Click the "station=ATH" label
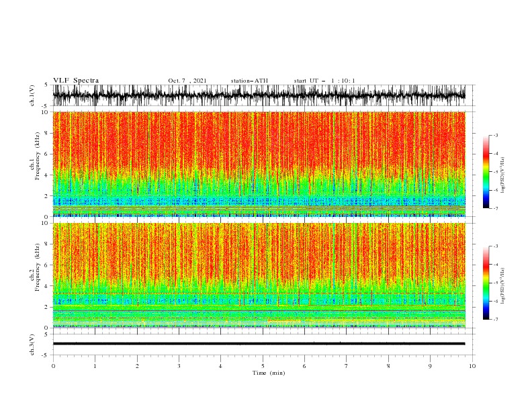Image resolution: width=532 pixels, height=411 pixels. (x=249, y=81)
